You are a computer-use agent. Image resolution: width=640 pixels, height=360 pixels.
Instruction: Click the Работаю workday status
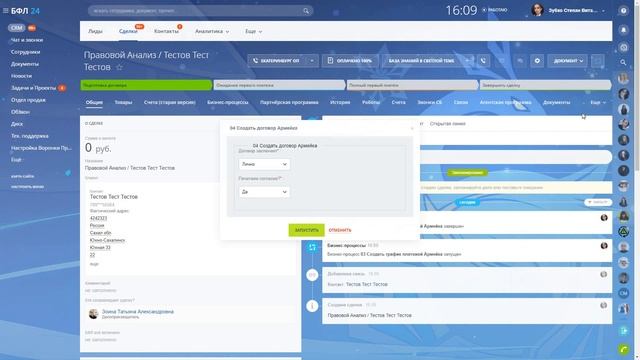(495, 10)
